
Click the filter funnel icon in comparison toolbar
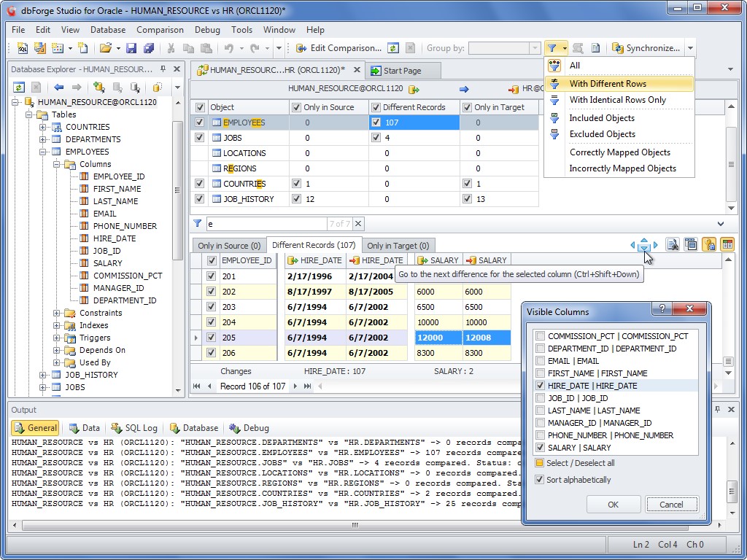pos(551,48)
